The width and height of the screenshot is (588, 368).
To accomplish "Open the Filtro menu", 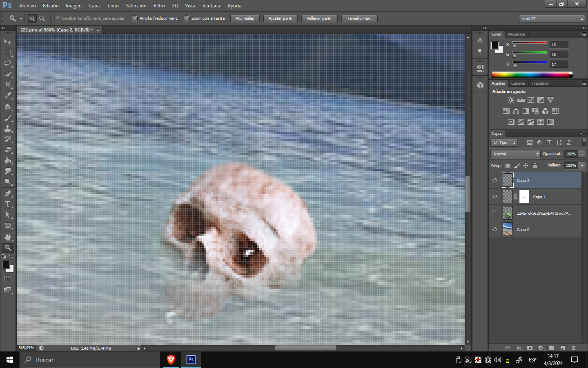I will click(x=159, y=6).
